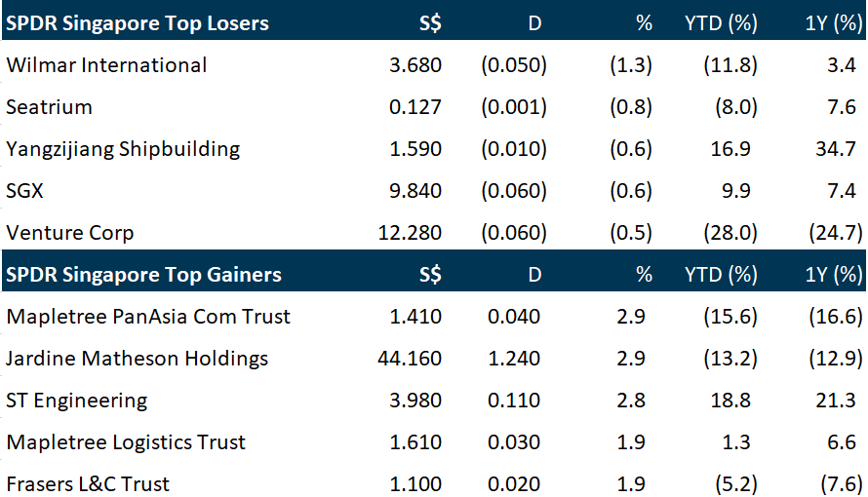Select Frasers L&C Trust cell

pos(88,484)
